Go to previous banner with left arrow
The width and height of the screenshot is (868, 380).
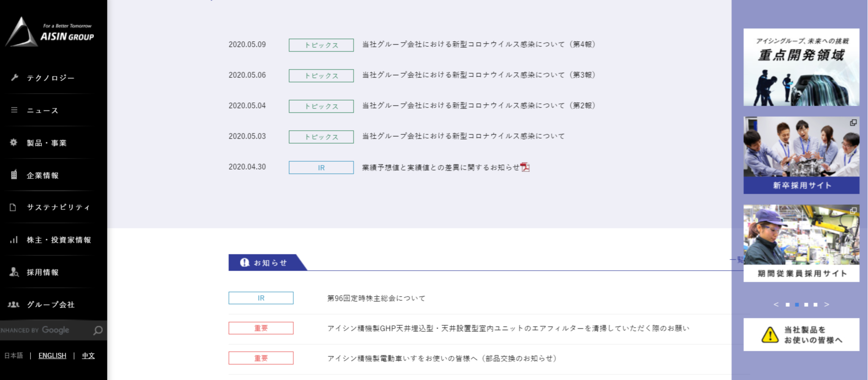click(x=776, y=304)
